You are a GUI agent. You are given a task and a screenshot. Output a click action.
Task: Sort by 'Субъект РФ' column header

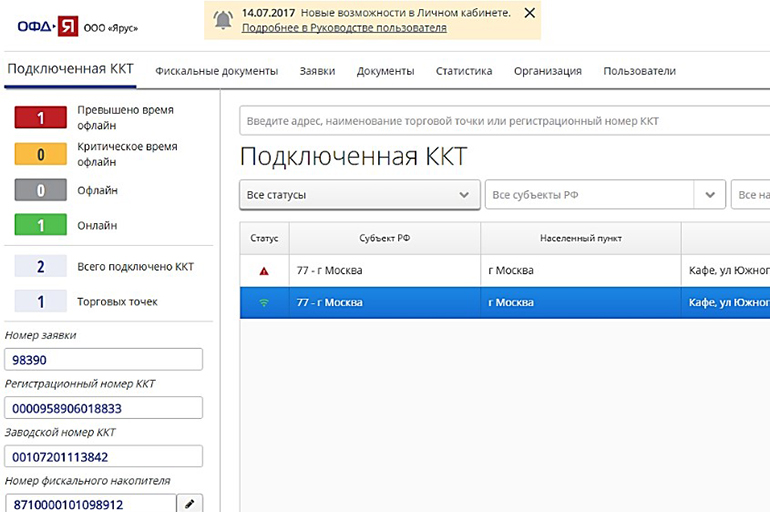pyautogui.click(x=384, y=239)
